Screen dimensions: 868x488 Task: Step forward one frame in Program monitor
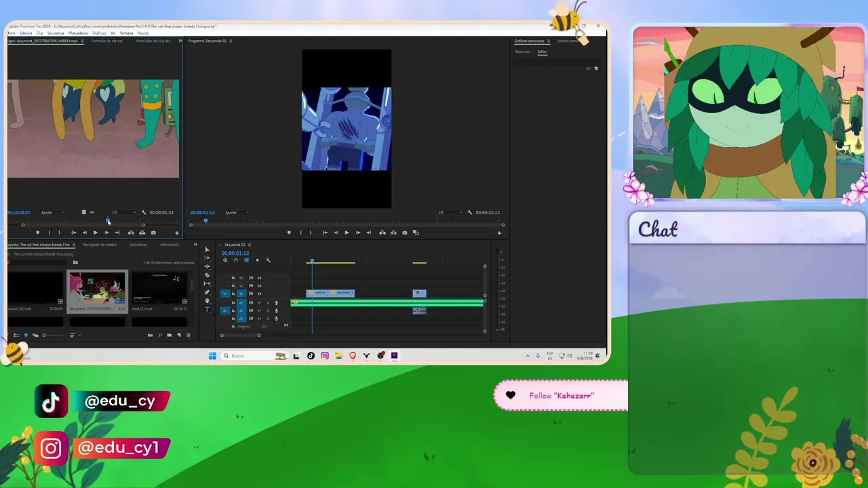click(358, 232)
